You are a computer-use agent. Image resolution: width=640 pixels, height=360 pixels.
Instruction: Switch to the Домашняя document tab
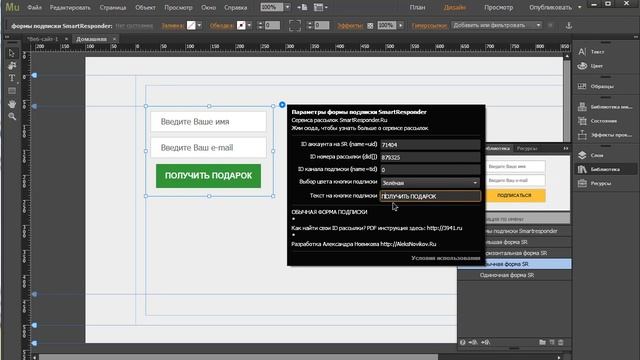[x=91, y=39]
